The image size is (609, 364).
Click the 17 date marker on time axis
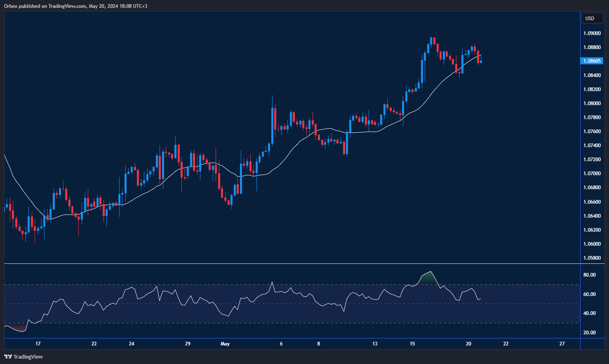point(38,344)
